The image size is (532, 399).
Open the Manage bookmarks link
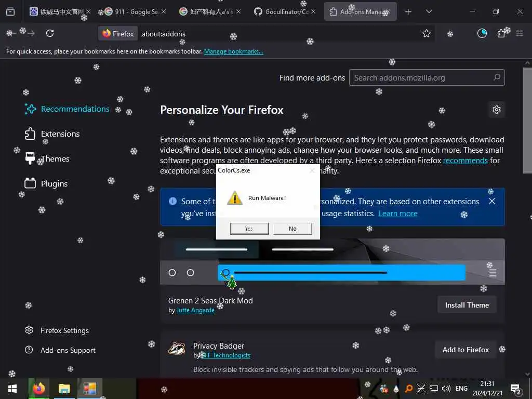(233, 51)
